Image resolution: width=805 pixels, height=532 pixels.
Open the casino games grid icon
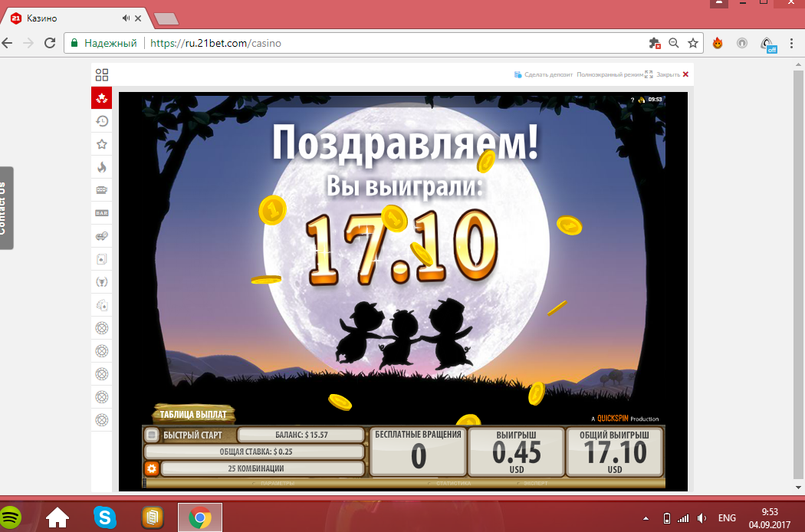[102, 75]
